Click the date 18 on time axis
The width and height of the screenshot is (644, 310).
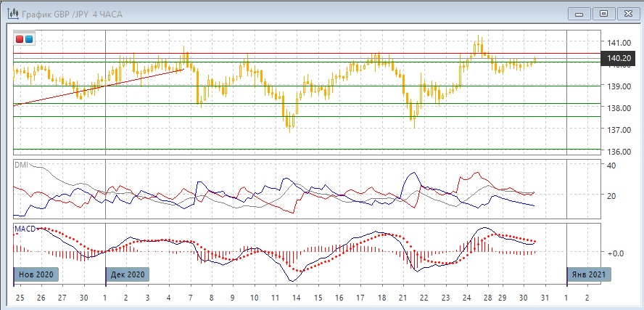click(x=381, y=298)
